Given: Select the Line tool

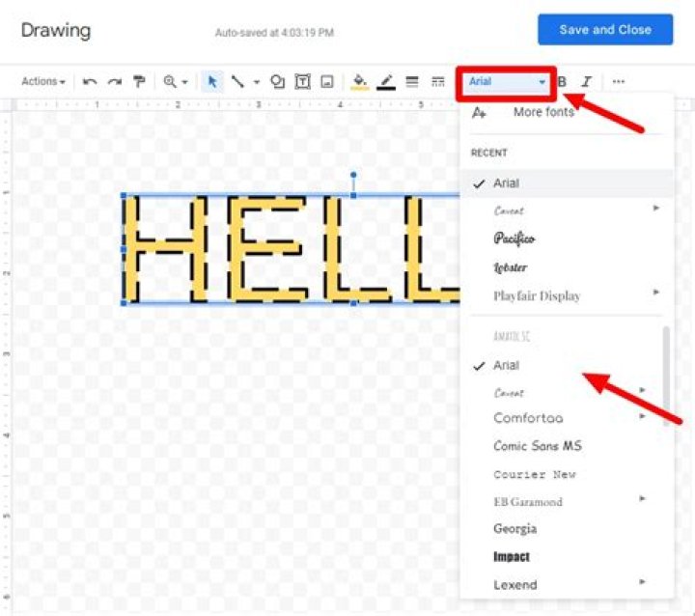Looking at the screenshot, I should point(237,82).
